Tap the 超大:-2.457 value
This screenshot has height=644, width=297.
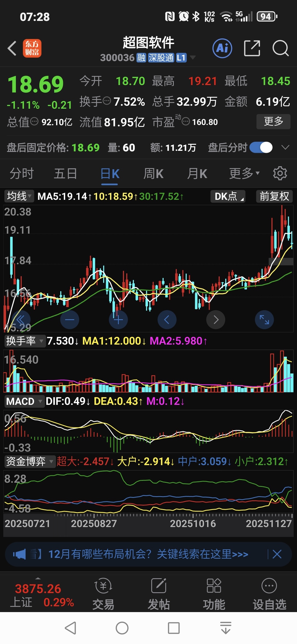coord(83,462)
